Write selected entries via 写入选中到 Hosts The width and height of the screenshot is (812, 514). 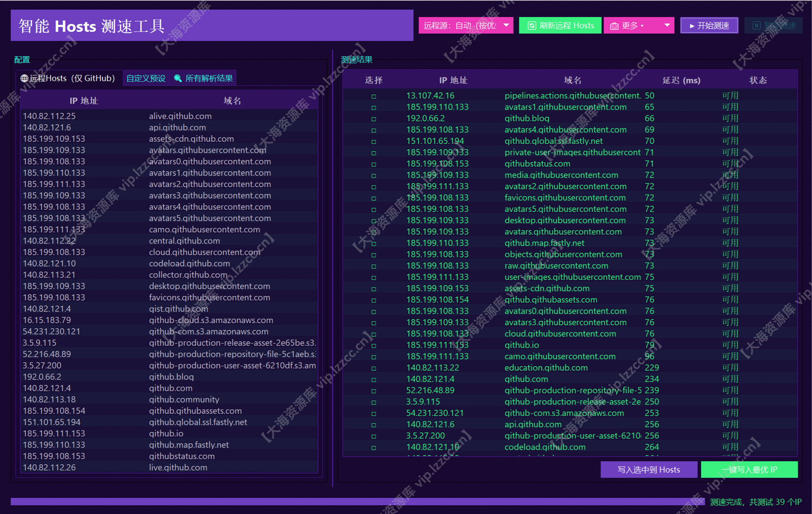pyautogui.click(x=649, y=470)
